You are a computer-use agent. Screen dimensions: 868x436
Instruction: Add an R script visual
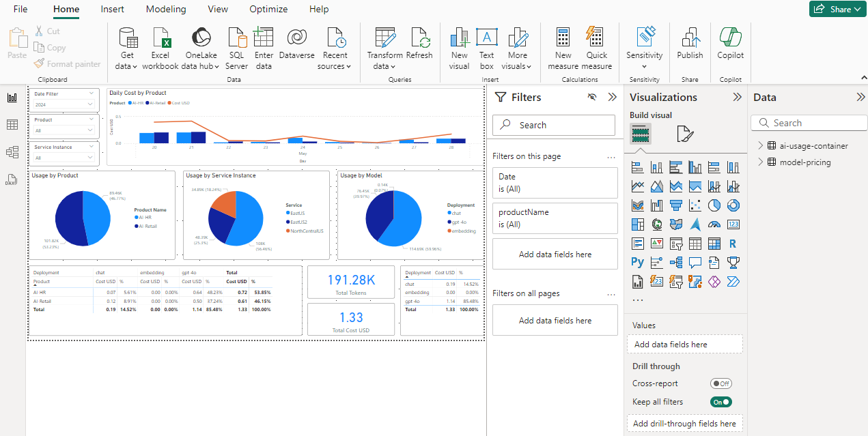coord(733,243)
